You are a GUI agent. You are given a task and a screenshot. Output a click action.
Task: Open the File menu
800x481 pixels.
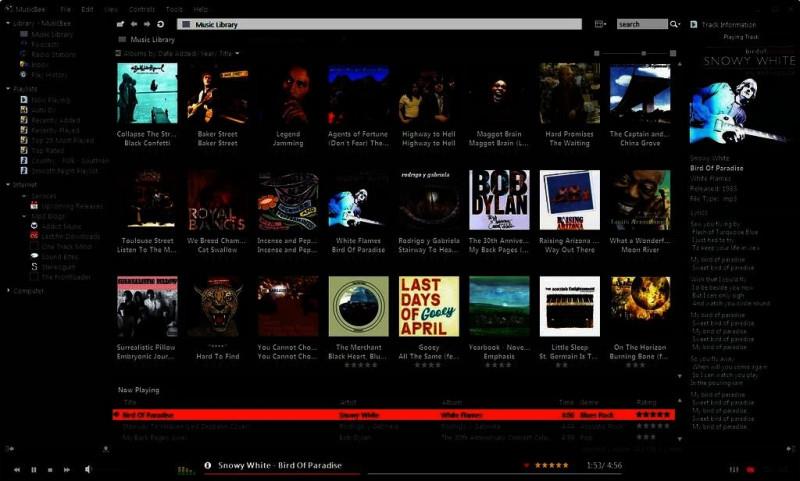pos(65,9)
